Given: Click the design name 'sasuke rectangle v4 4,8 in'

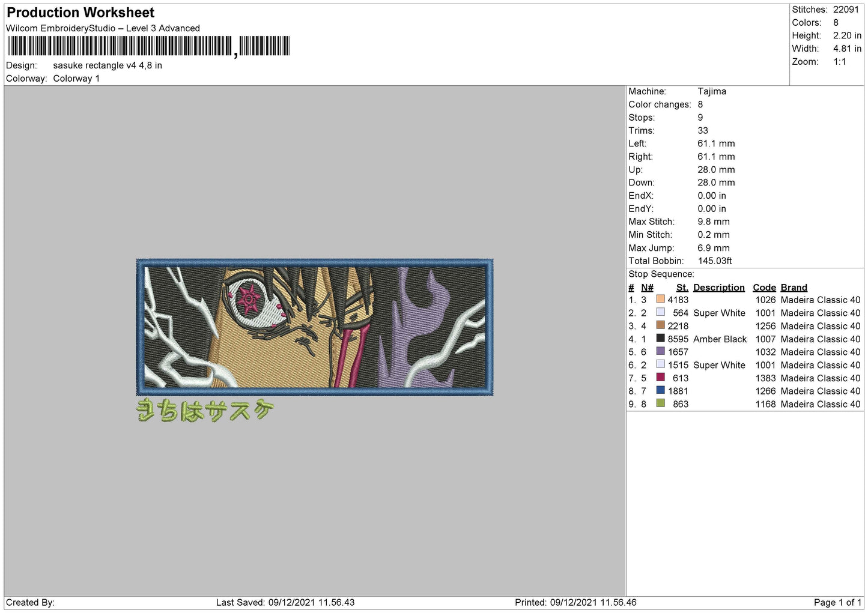Looking at the screenshot, I should 108,65.
